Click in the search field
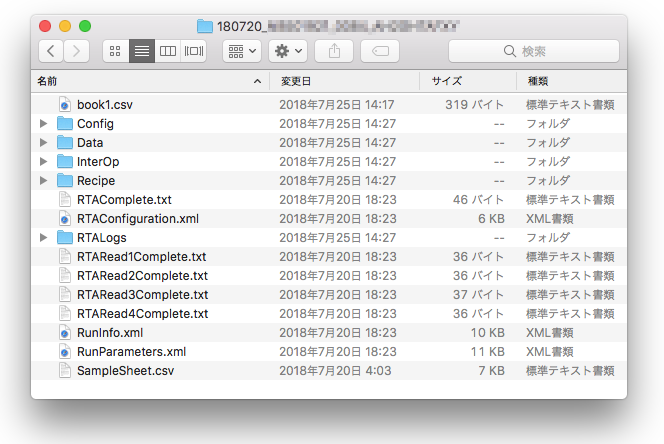The image size is (664, 444). pos(530,50)
